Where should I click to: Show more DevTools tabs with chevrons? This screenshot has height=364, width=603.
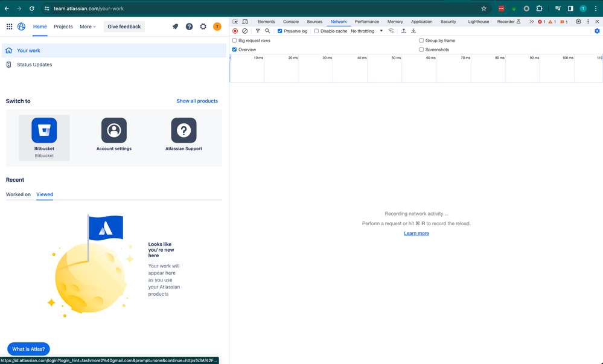coord(531,22)
